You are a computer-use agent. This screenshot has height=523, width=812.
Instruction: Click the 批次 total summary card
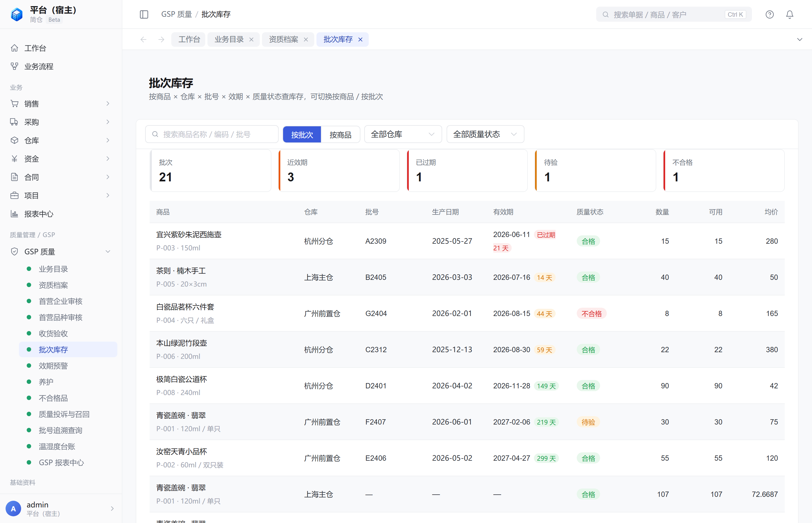coord(211,171)
